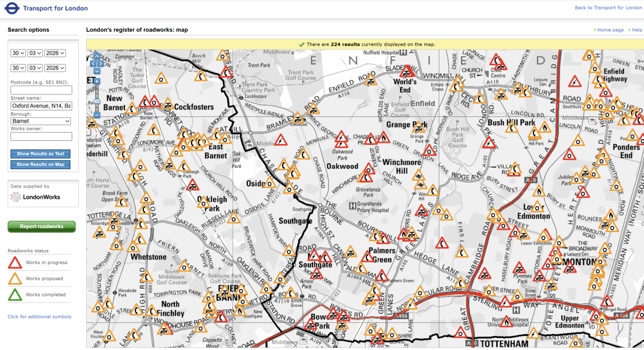Pan the map left with the arrow control

[93, 63]
